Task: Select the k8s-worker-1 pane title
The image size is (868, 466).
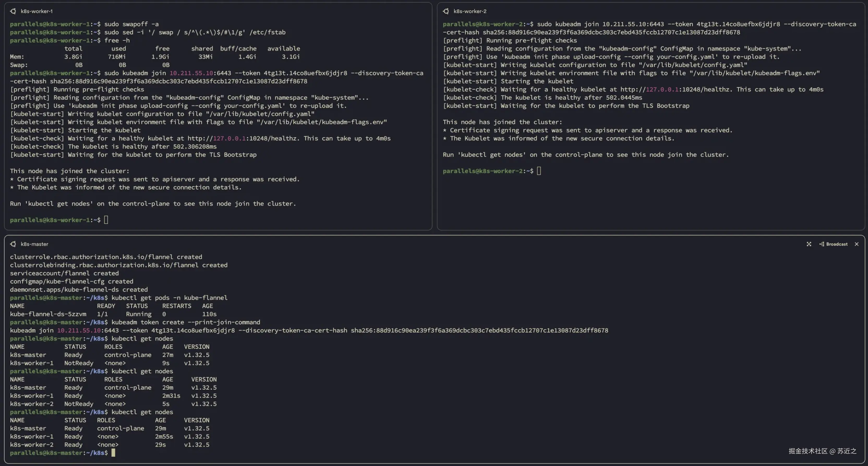Action: click(37, 11)
